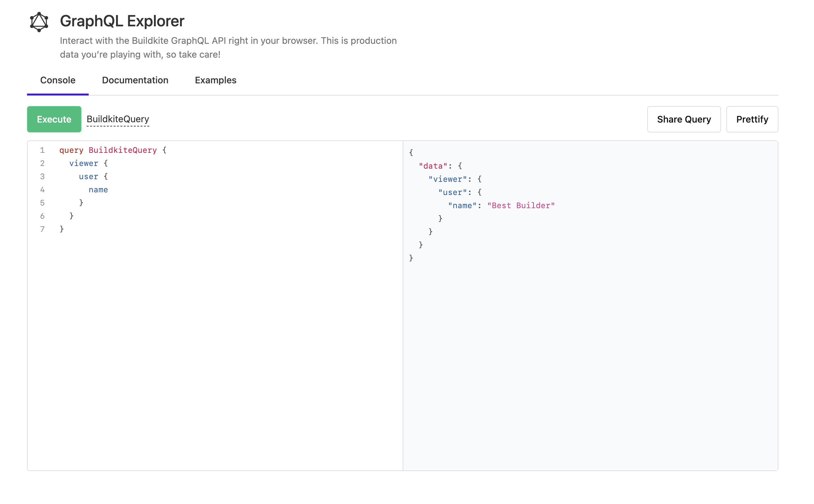Switch to the Documentation tab
The height and width of the screenshot is (504, 814).
click(x=135, y=80)
